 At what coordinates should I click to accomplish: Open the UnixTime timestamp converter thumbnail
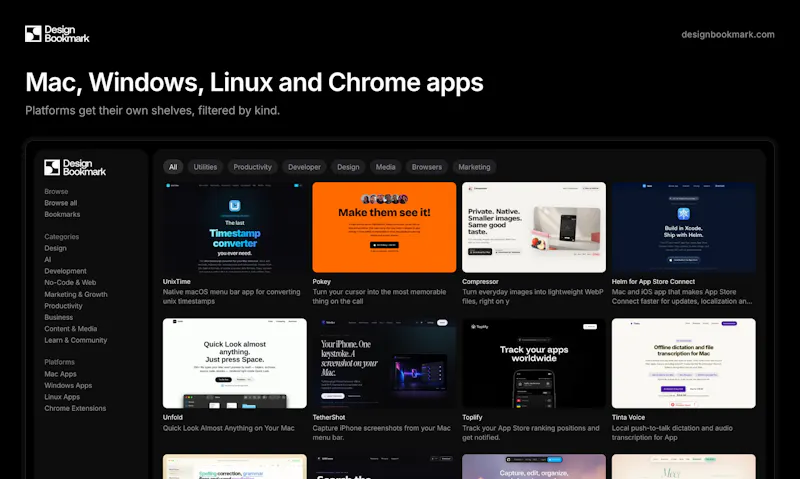pos(235,227)
